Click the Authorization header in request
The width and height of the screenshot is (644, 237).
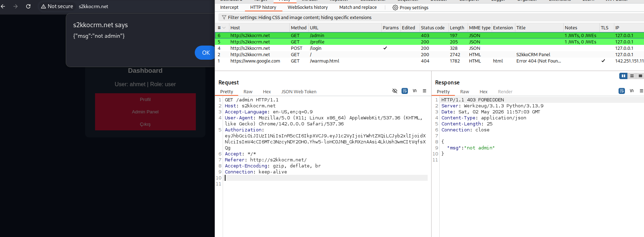tap(244, 130)
